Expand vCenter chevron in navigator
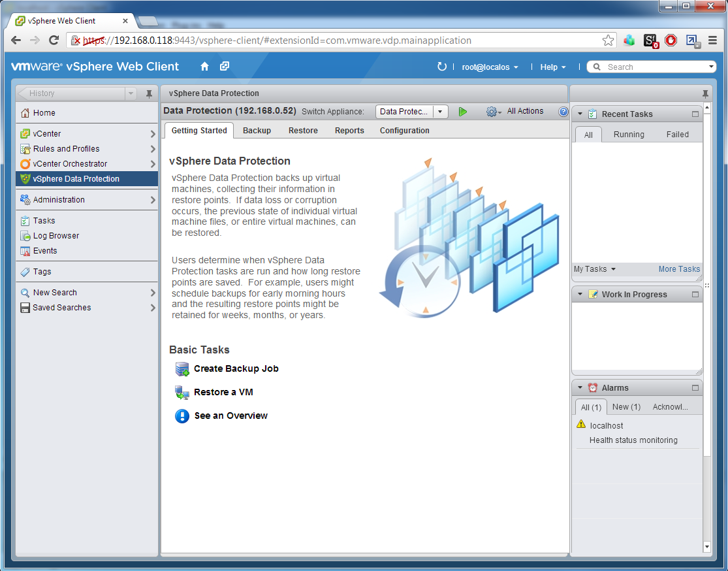This screenshot has width=728, height=571. tap(153, 134)
